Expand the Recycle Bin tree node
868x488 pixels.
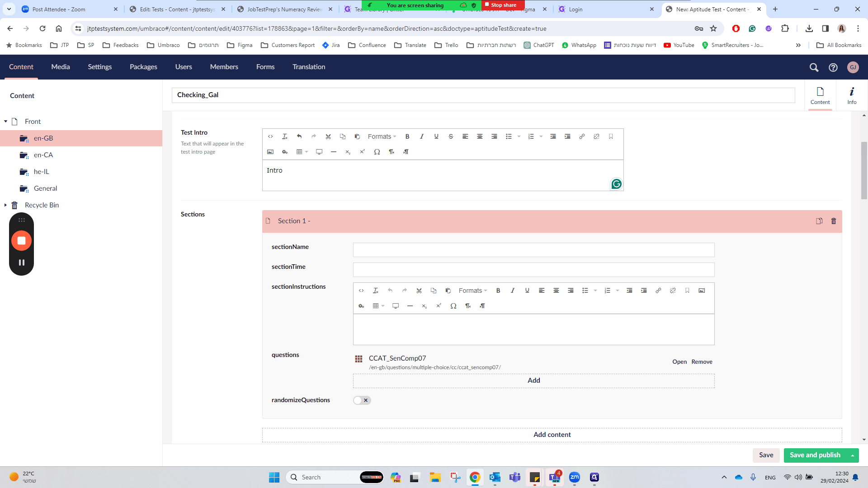tap(5, 205)
